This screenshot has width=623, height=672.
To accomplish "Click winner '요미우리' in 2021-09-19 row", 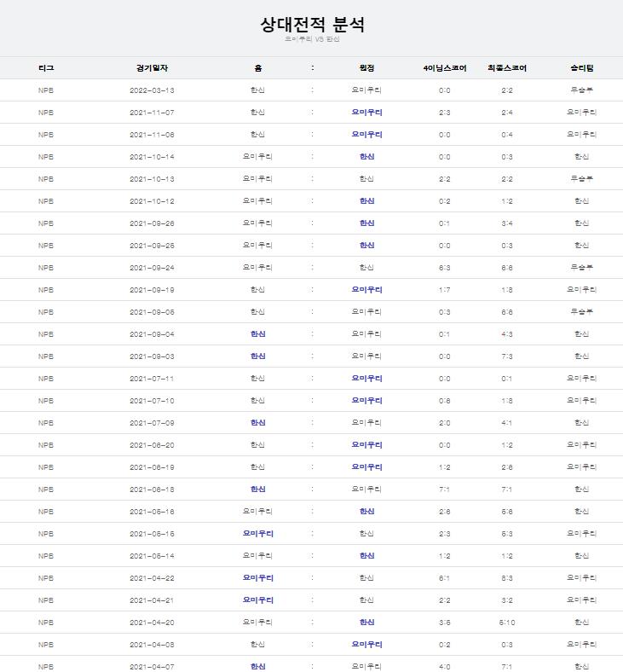I will 581,290.
